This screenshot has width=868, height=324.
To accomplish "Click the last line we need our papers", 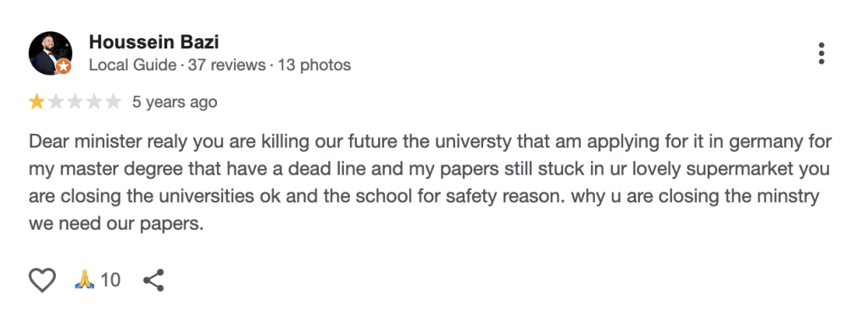I will (117, 224).
